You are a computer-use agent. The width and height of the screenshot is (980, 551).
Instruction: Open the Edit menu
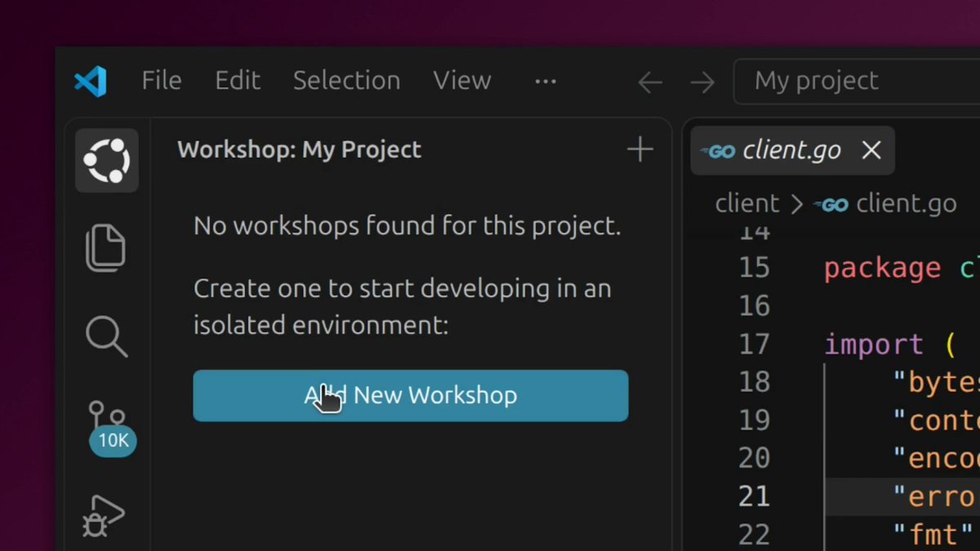click(x=237, y=81)
